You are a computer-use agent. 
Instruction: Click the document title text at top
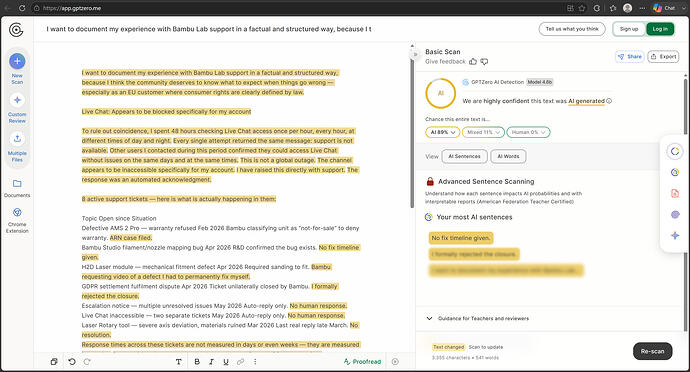pyautogui.click(x=209, y=29)
